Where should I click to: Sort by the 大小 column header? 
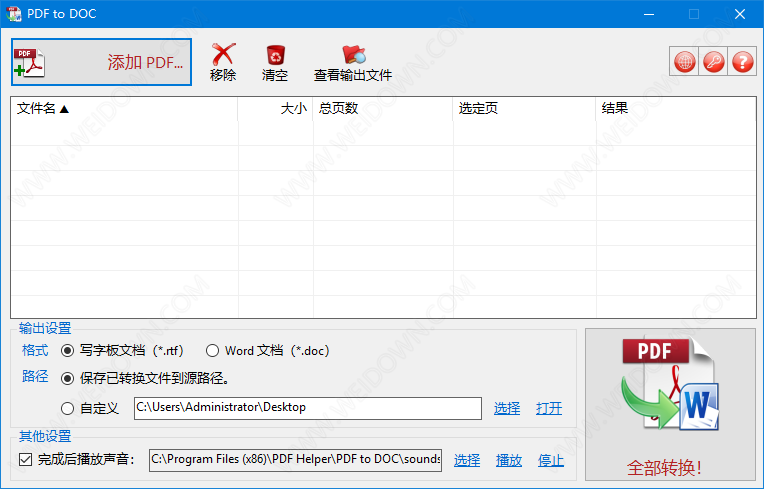tap(275, 108)
